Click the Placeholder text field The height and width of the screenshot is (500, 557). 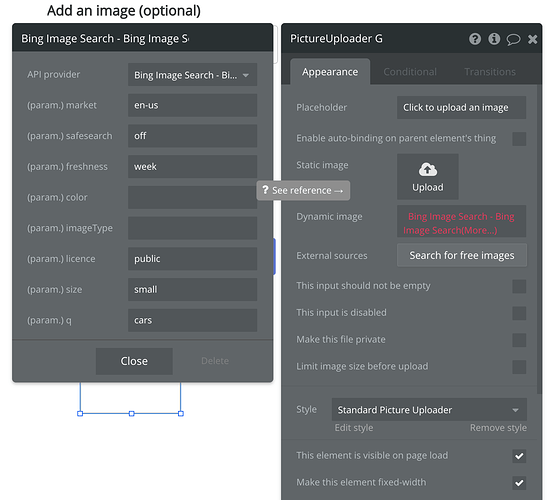coord(461,107)
